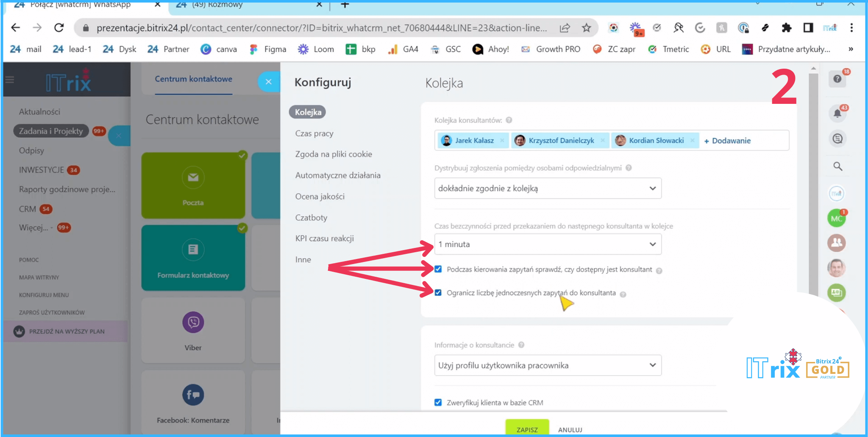
Task: Click + Dodawanie to add consultant
Action: [727, 141]
